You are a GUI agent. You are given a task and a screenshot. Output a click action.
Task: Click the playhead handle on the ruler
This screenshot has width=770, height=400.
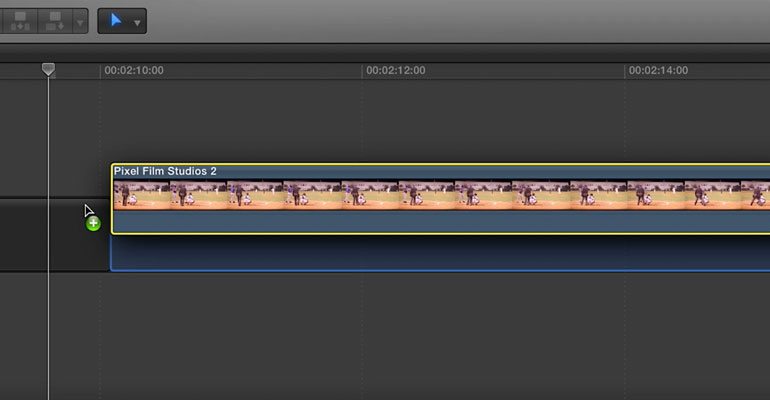point(48,70)
